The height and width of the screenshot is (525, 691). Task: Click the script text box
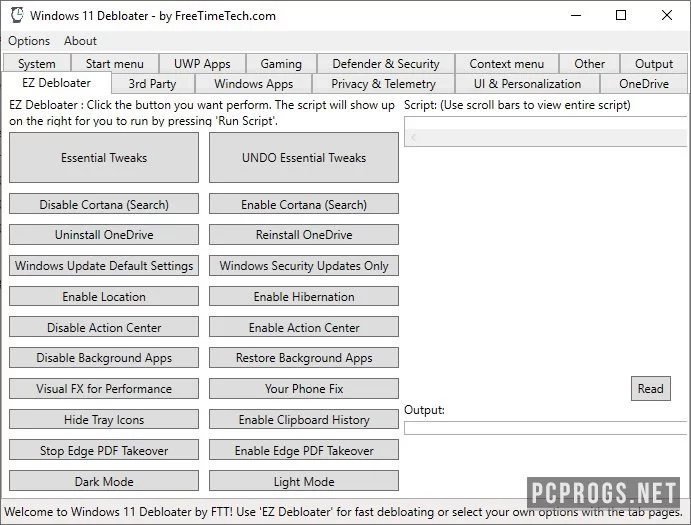tap(546, 123)
